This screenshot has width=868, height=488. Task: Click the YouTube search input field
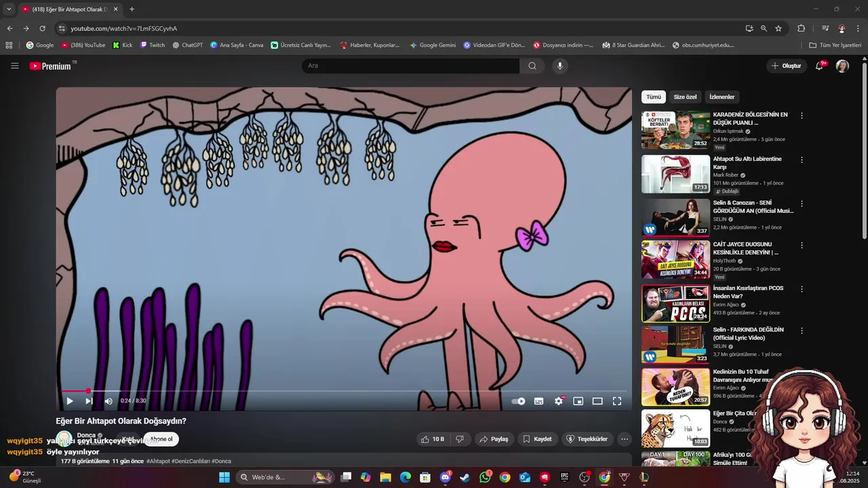pyautogui.click(x=411, y=66)
